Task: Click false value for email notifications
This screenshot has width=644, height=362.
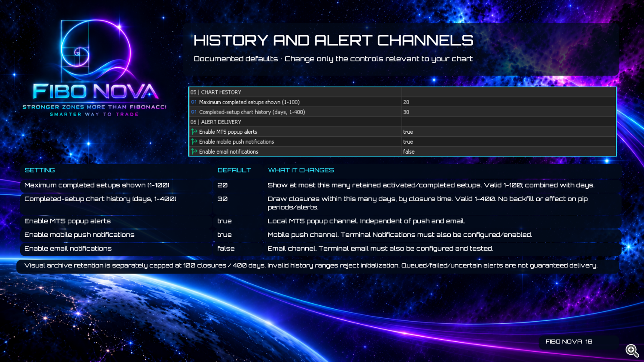Action: click(x=409, y=151)
